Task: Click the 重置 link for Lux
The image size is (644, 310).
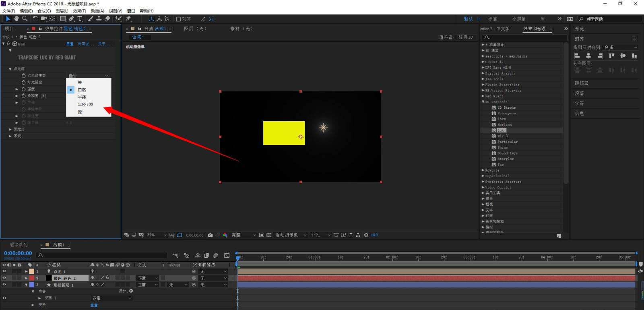Action: (70, 44)
